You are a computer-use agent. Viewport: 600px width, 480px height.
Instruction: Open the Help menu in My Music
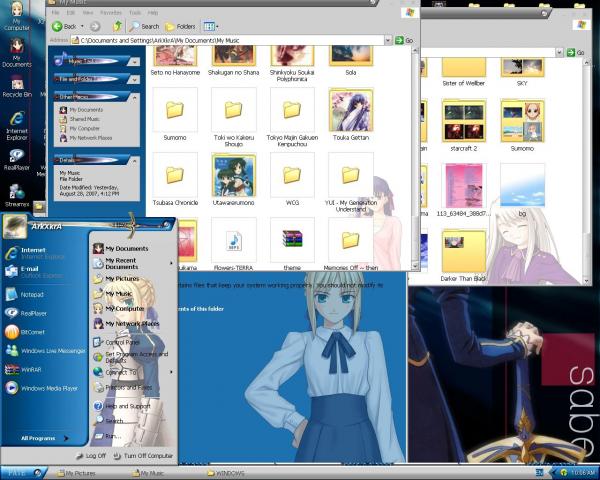point(153,13)
